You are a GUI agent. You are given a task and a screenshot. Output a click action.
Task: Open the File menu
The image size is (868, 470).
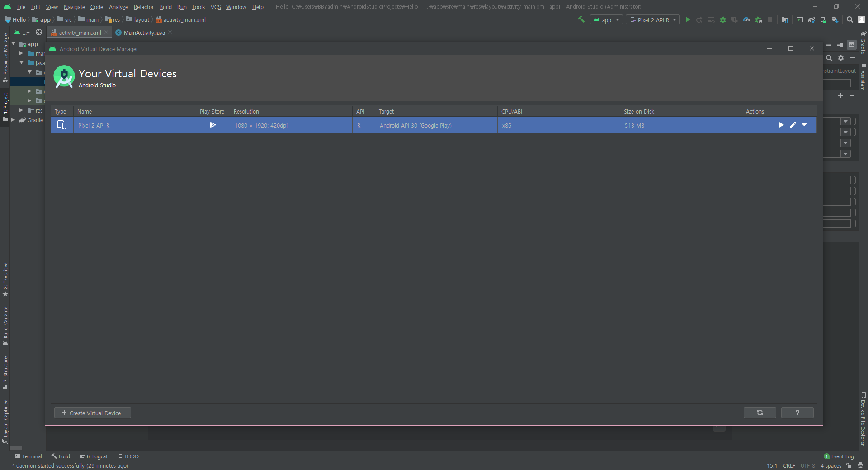click(x=21, y=7)
